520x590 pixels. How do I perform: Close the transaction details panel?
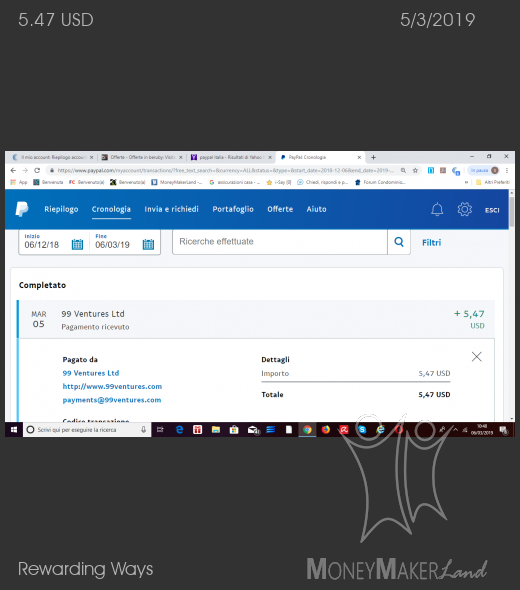tap(476, 356)
